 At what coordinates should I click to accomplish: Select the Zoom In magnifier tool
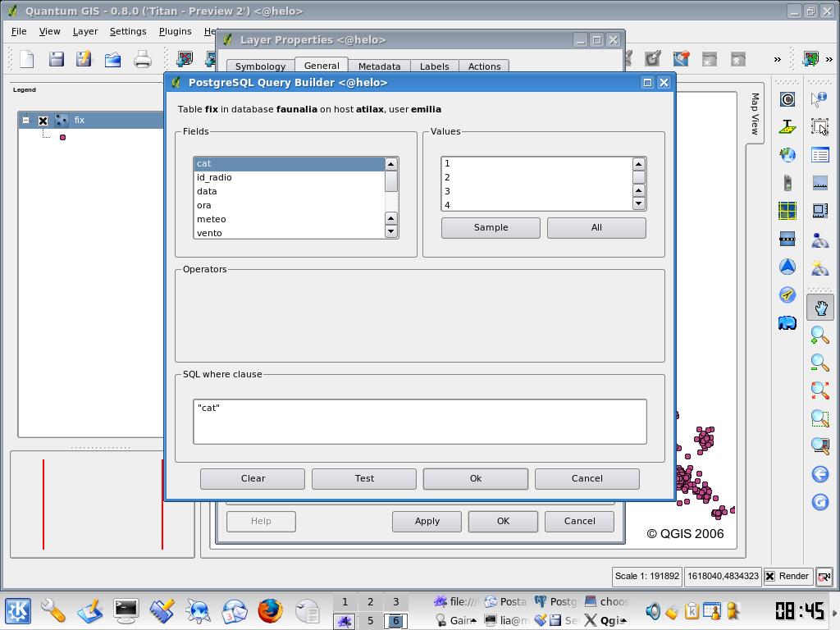click(x=820, y=336)
